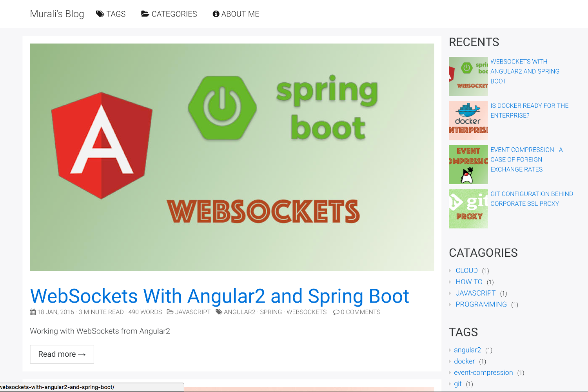Viewport: 588px width, 392px height.
Task: Click the arrow bullet before CLOUD
Action: [x=450, y=270]
